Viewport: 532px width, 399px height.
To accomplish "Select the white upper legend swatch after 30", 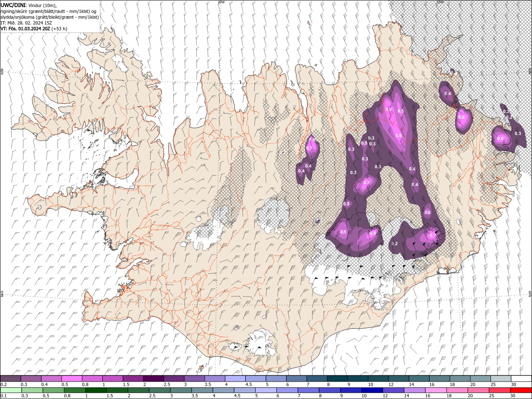I will point(520,379).
